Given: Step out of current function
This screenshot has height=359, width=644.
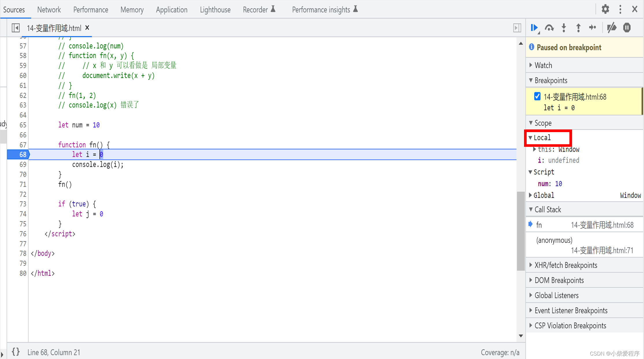Looking at the screenshot, I should (578, 28).
